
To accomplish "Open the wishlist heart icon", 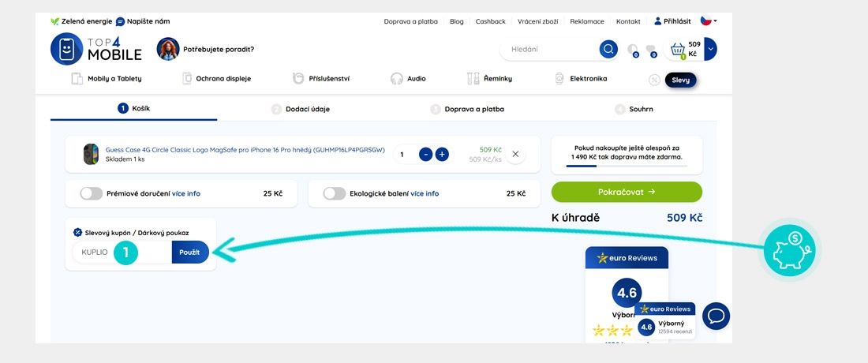I will 651,50.
